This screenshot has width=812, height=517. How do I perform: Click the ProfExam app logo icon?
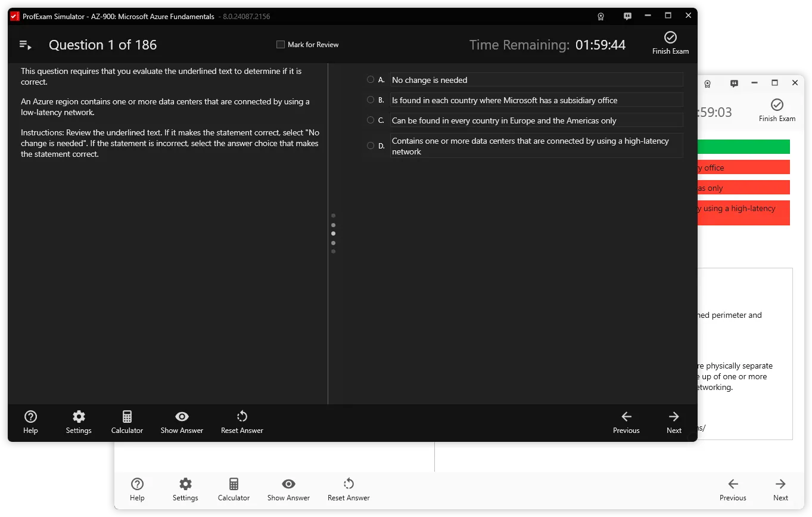click(15, 16)
